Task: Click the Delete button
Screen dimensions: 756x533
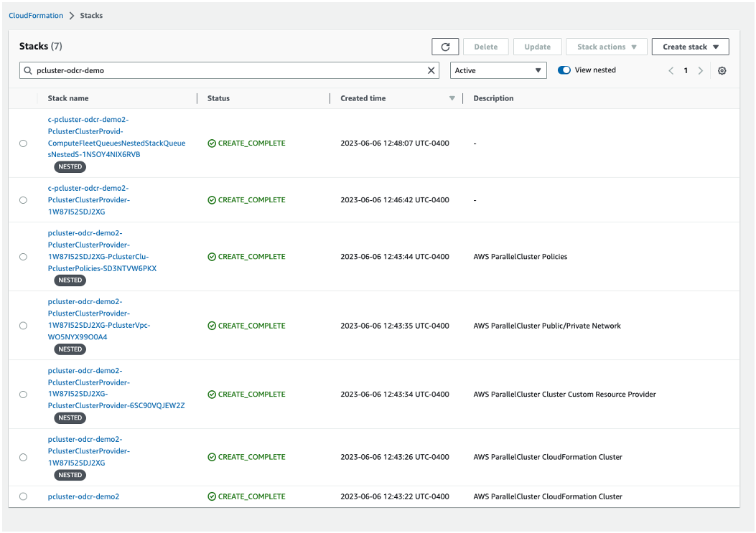Action: [x=485, y=46]
